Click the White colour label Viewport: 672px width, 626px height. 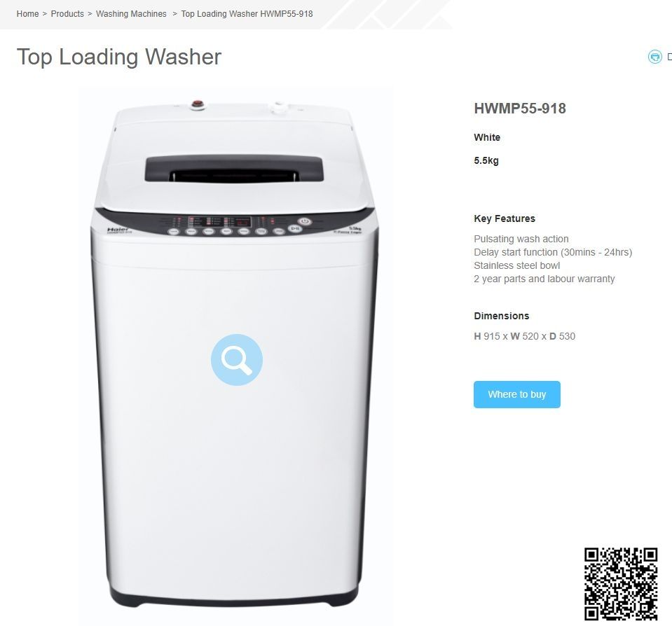pos(487,137)
